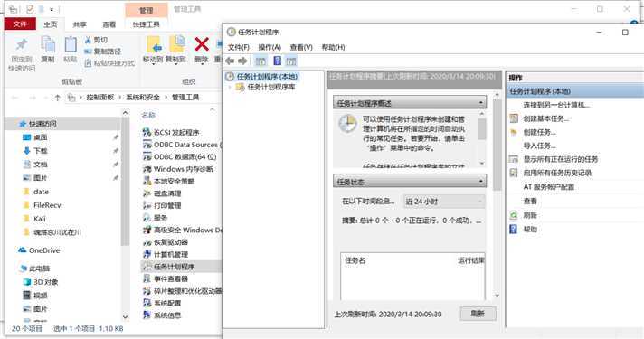Viewport: 644px width, 339px height.
Task: Select 任务计划程序 (本地) tree root node
Action: (267, 76)
